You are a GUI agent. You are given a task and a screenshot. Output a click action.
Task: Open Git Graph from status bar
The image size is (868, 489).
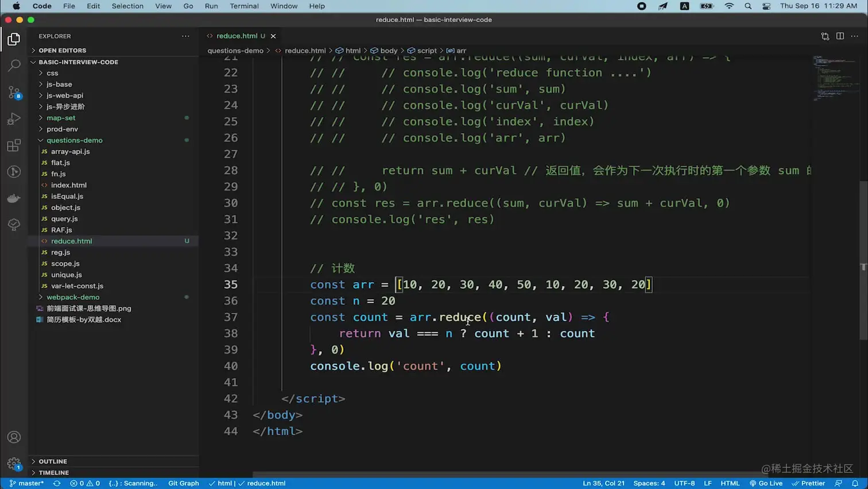point(184,483)
